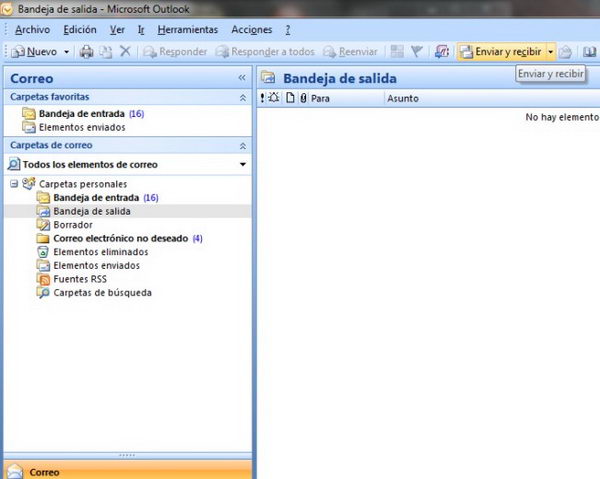Viewport: 600px width, 479px height.
Task: Click the Nuevo button
Action: 34,52
